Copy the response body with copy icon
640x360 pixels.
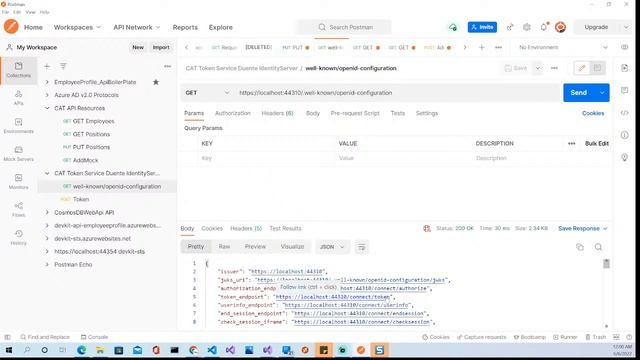tap(580, 247)
